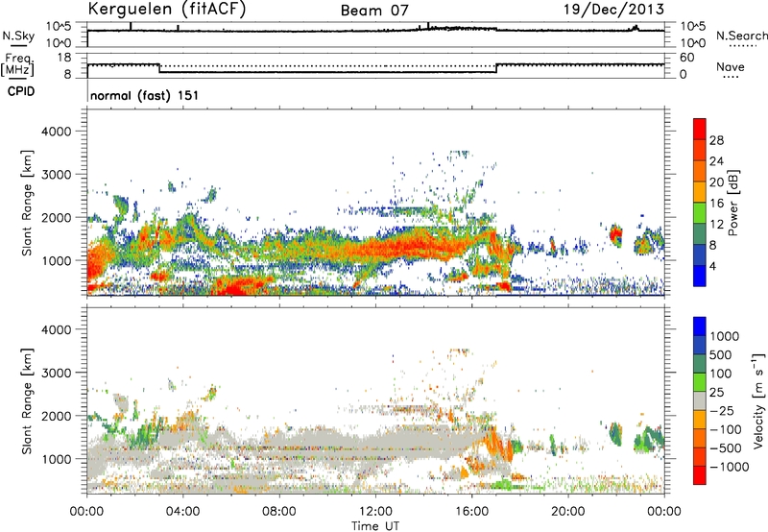Screen dimensions: 768x532
Task: Click the '-1000' tick on the Velocity scale
Action: click(729, 467)
